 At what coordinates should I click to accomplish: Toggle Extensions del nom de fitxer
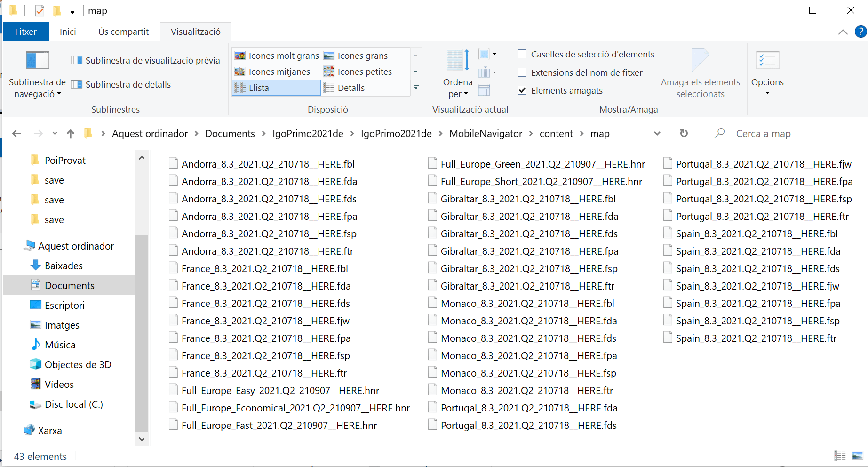coord(522,72)
